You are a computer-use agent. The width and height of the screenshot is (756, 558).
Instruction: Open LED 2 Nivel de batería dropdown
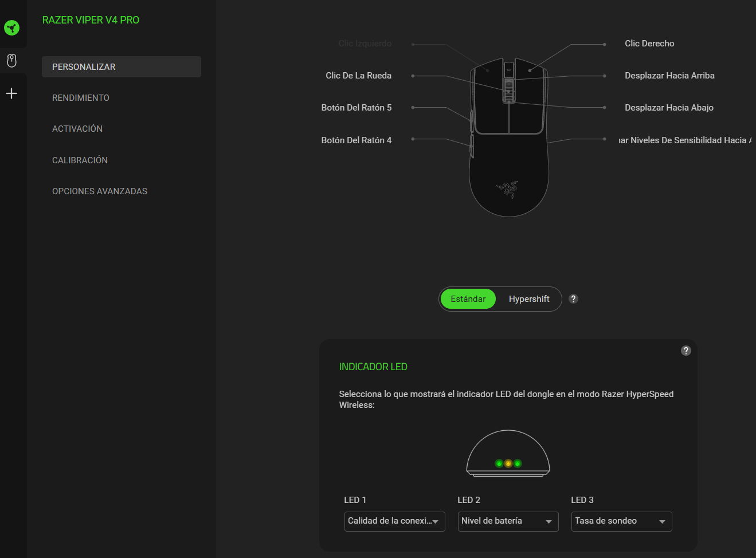pyautogui.click(x=508, y=521)
